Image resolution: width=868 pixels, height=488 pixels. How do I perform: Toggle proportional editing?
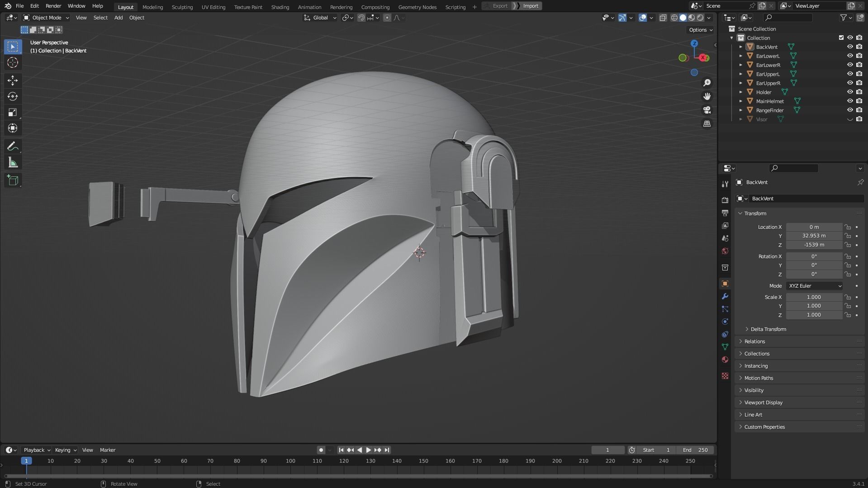[x=387, y=18]
